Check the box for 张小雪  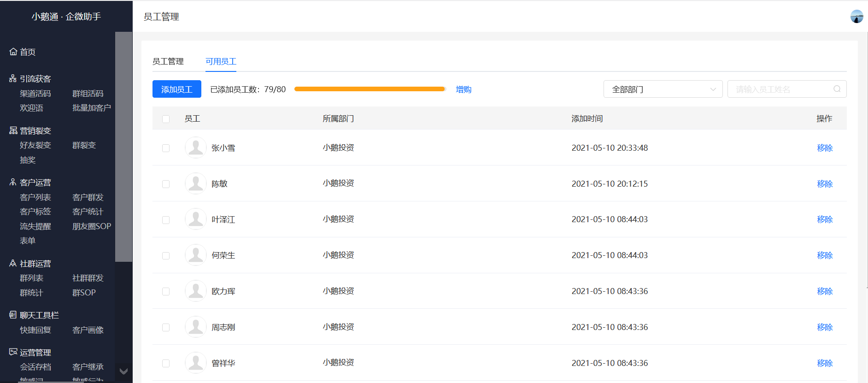point(166,148)
